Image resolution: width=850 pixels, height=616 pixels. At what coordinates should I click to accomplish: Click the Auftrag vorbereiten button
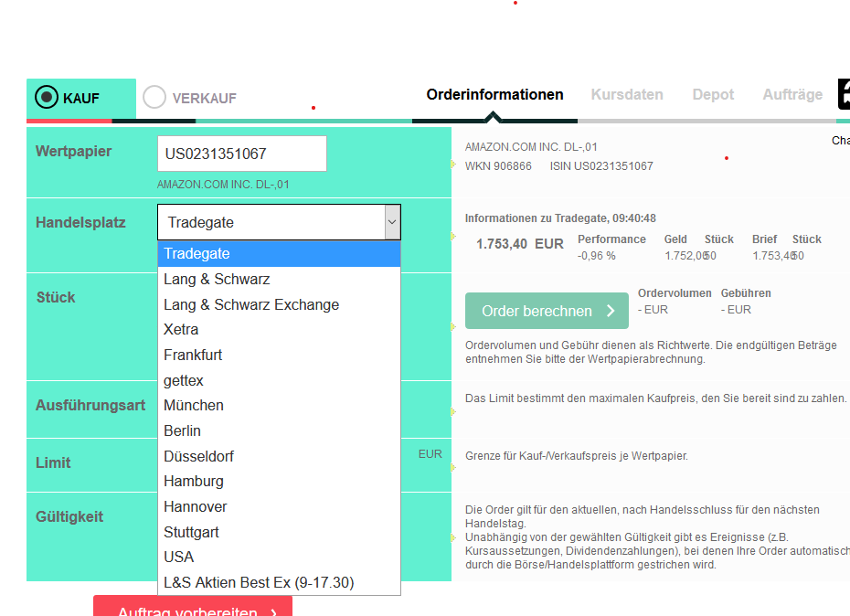pyautogui.click(x=193, y=606)
